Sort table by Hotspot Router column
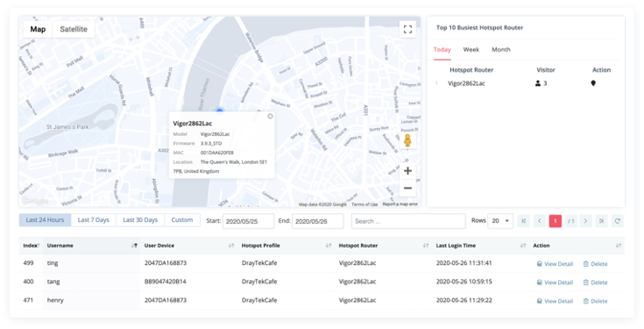 click(426, 246)
